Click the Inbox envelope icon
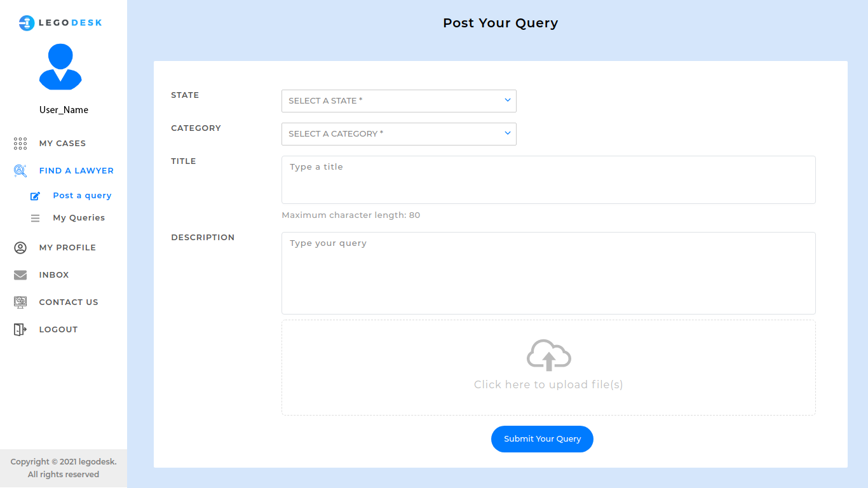The height and width of the screenshot is (488, 868). tap(20, 275)
